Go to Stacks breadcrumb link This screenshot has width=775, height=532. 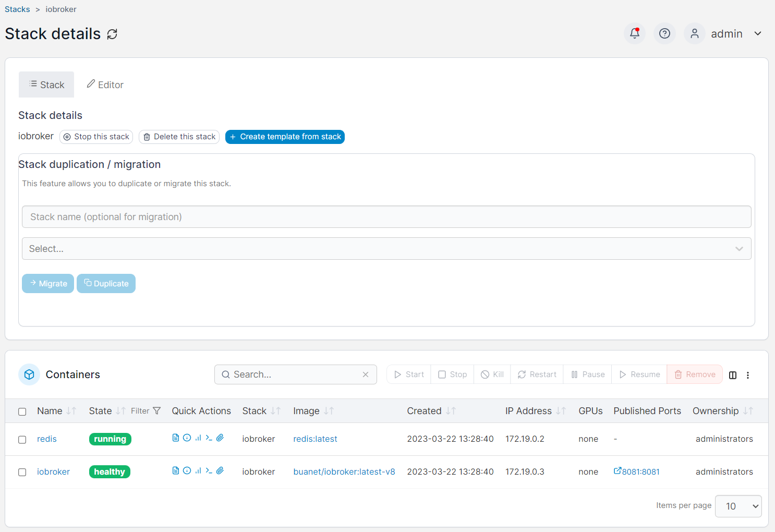[17, 9]
